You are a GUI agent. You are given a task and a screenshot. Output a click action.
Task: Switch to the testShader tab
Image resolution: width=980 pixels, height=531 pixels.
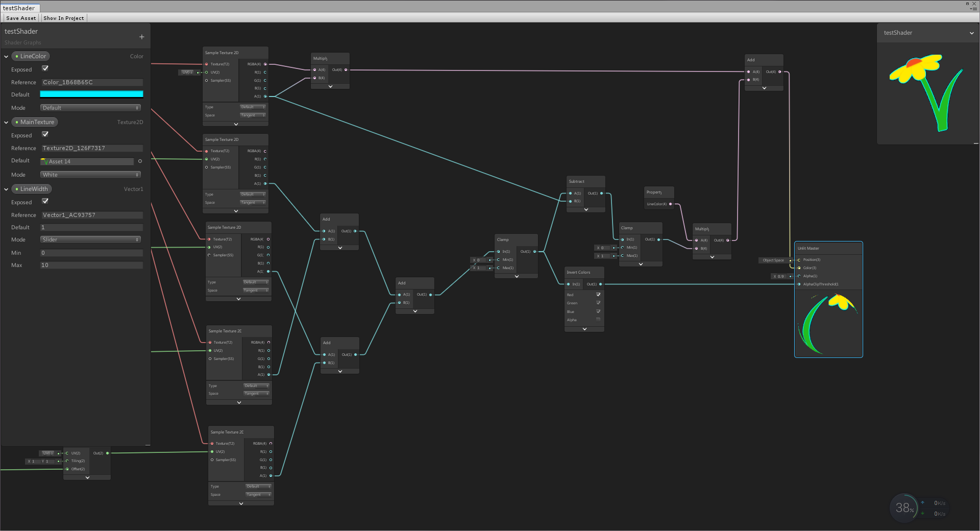pyautogui.click(x=20, y=8)
